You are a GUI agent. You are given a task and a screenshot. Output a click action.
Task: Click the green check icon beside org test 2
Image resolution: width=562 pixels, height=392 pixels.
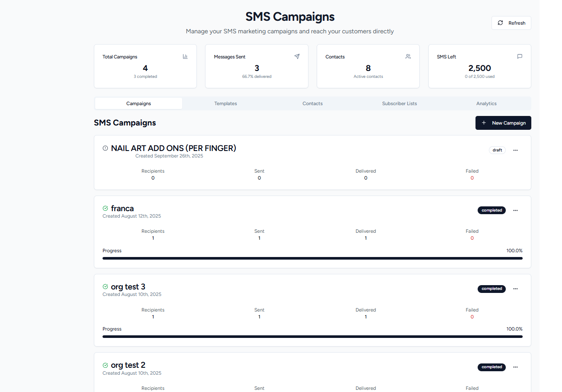pyautogui.click(x=105, y=365)
